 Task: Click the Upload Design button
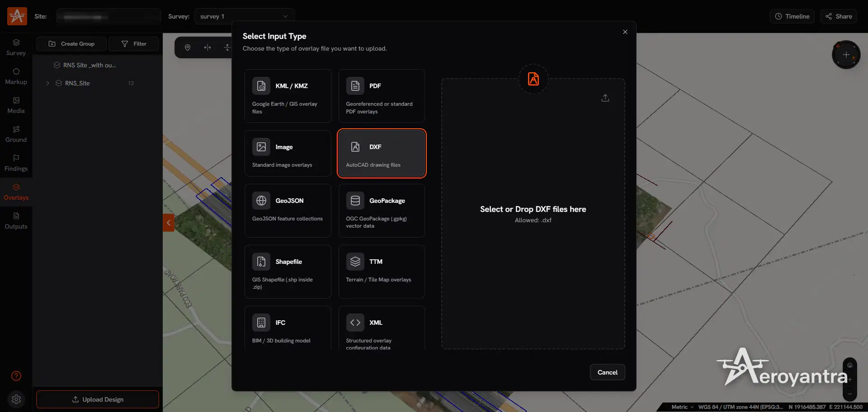(98, 399)
